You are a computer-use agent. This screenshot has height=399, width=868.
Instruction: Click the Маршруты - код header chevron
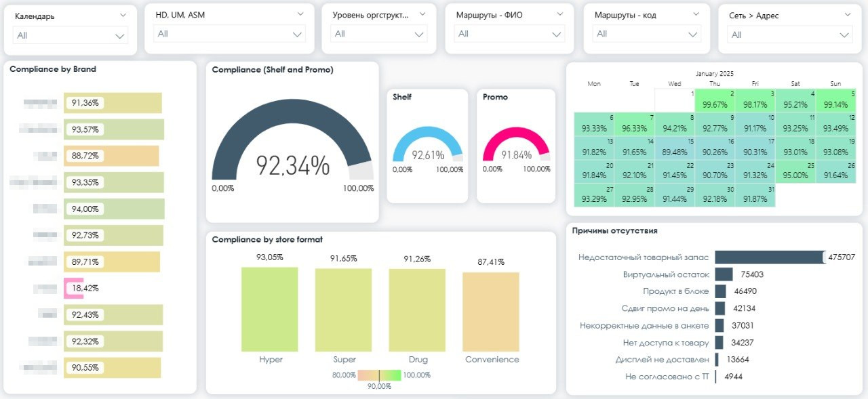point(695,14)
